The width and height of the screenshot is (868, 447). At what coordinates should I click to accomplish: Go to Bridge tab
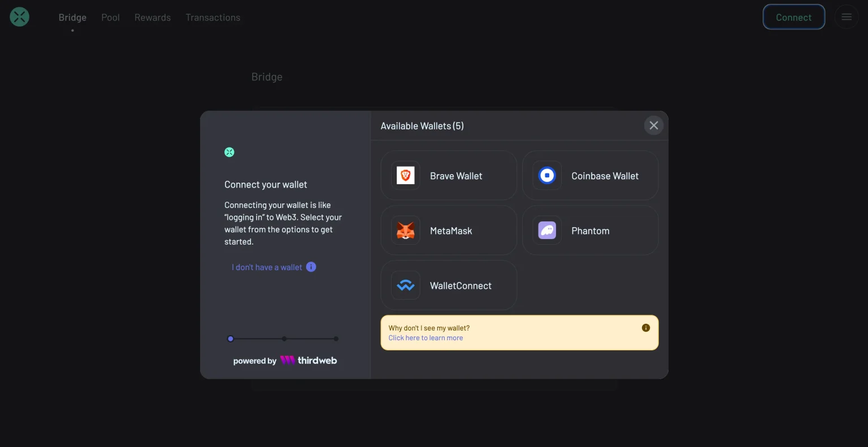pos(72,18)
